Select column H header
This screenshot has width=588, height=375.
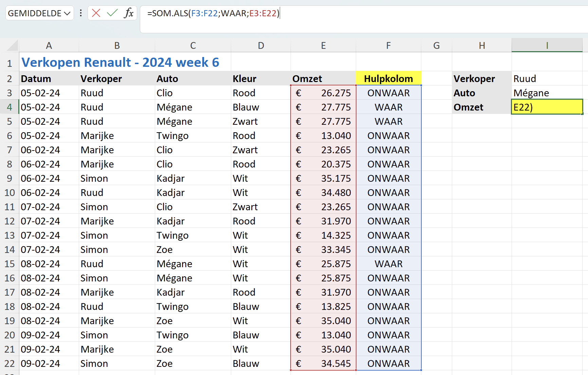pyautogui.click(x=482, y=45)
